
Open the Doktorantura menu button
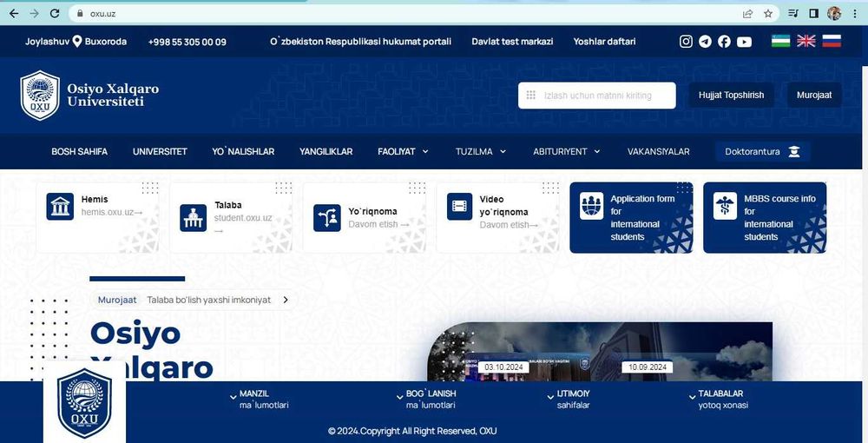click(762, 152)
